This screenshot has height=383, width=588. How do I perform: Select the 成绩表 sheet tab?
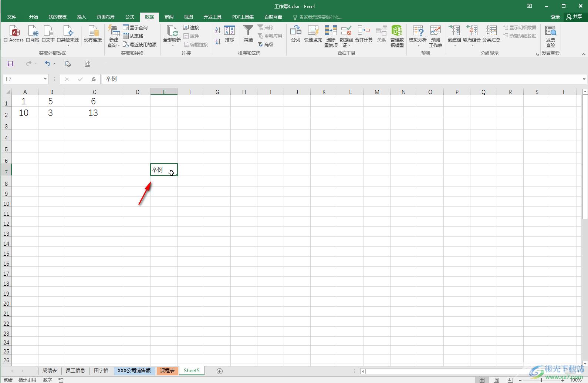pyautogui.click(x=50, y=370)
